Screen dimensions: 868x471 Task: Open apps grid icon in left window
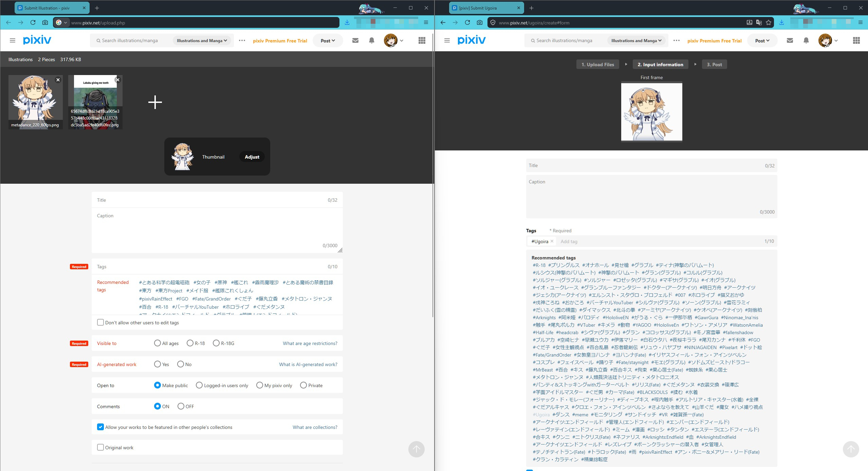point(422,40)
